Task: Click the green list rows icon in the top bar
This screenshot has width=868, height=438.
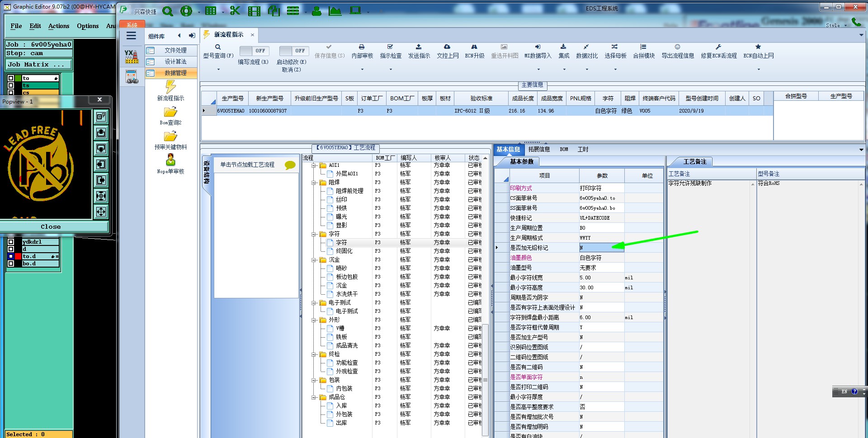Action: pyautogui.click(x=293, y=11)
